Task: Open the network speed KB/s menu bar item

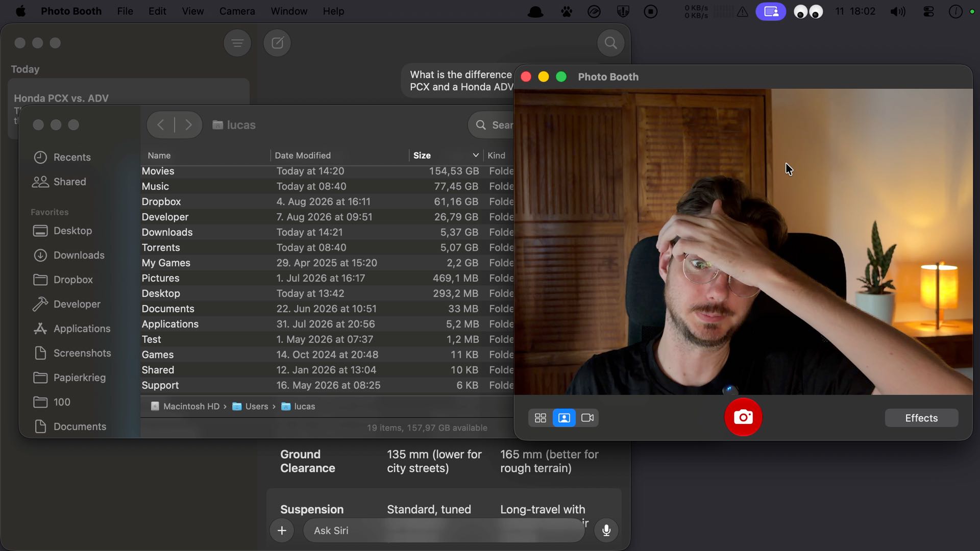Action: pyautogui.click(x=696, y=11)
